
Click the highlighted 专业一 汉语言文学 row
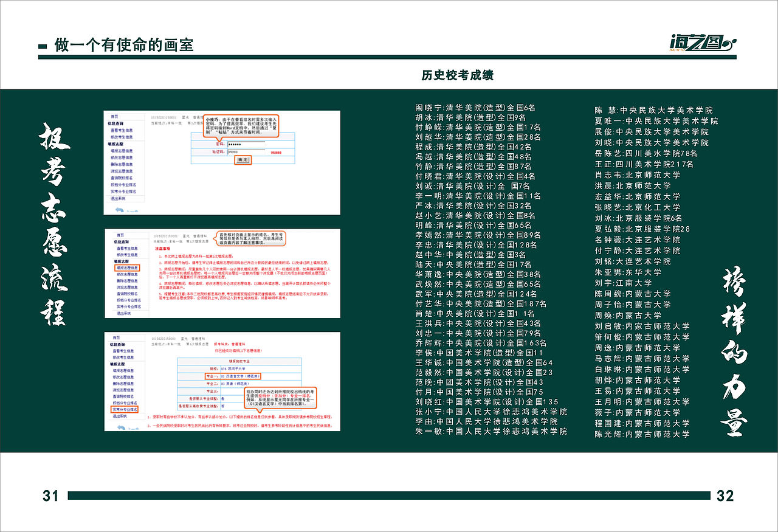tap(233, 376)
